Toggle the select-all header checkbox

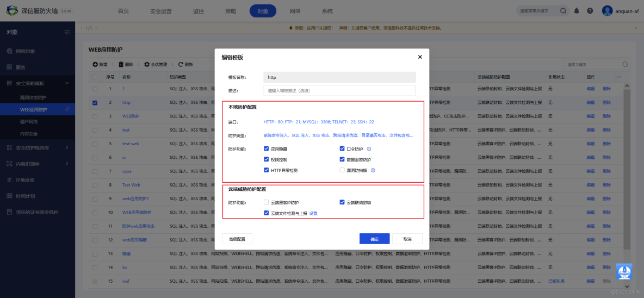95,77
